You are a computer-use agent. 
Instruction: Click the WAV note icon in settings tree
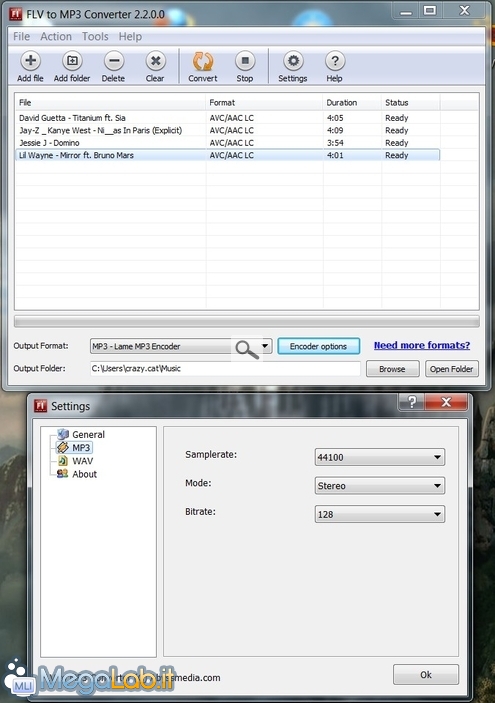click(x=63, y=460)
